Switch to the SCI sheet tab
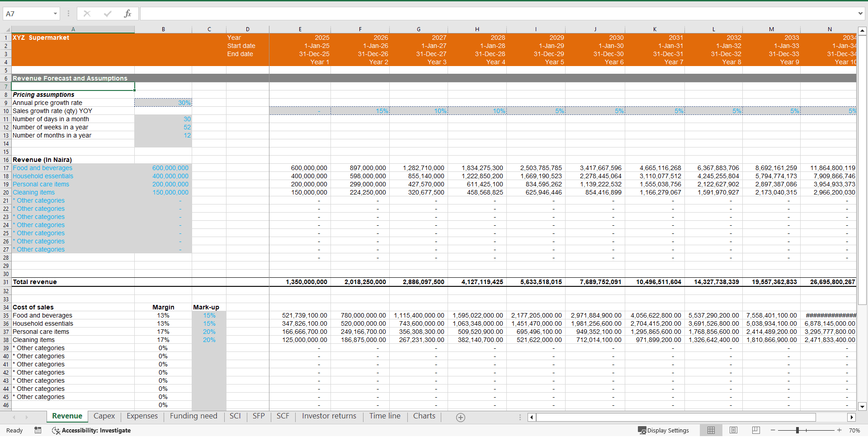 pos(235,416)
